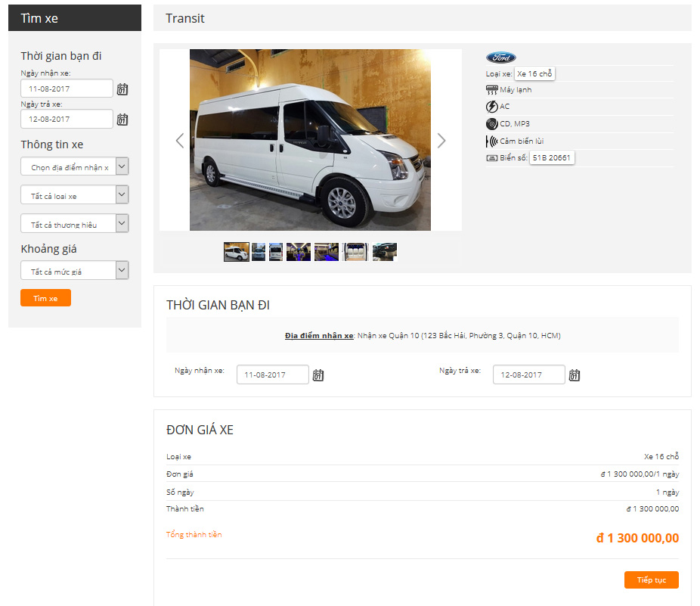Select the first thumbnail of the white van
700x606 pixels.
coord(237,252)
